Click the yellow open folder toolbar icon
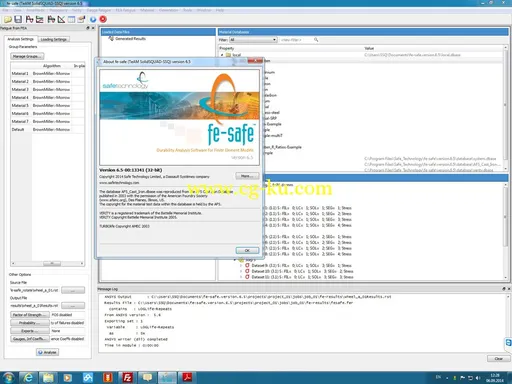Screen dimensions: 512x384 (x=8, y=19)
